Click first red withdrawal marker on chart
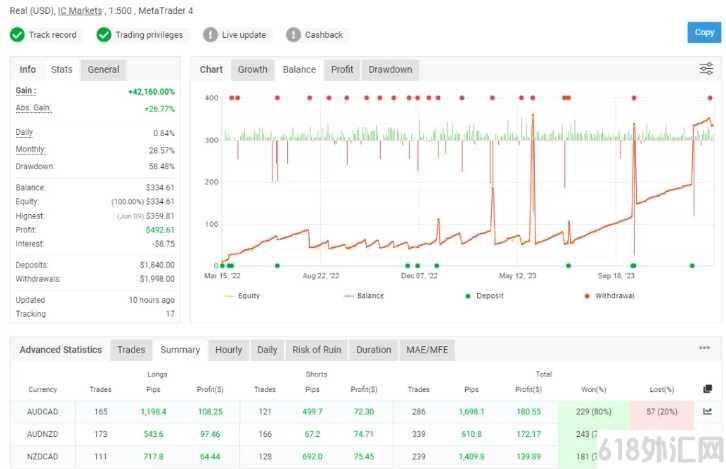The width and height of the screenshot is (726, 469). pyautogui.click(x=232, y=98)
